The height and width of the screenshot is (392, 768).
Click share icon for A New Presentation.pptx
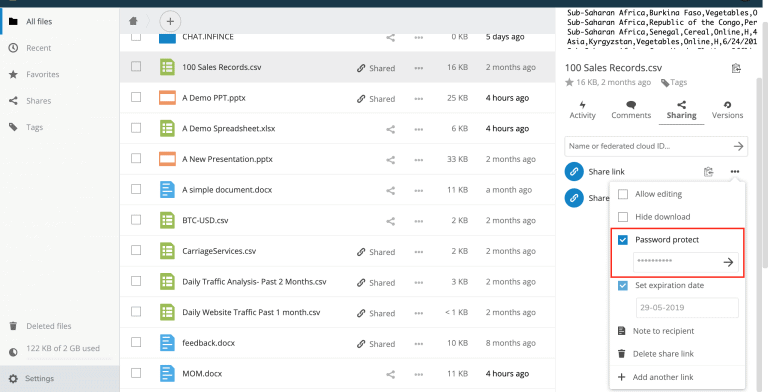click(x=390, y=160)
